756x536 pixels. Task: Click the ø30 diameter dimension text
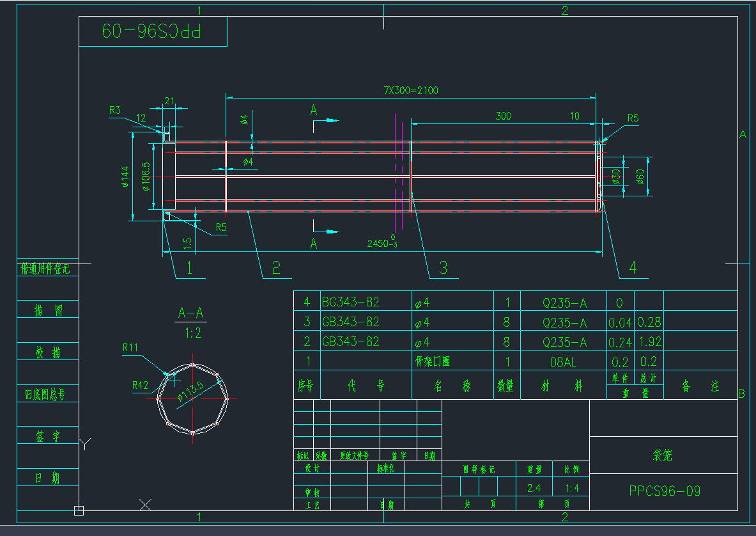coord(616,177)
